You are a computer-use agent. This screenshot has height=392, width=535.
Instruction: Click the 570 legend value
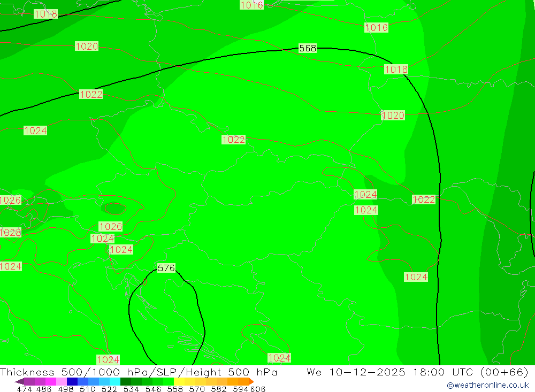196,389
